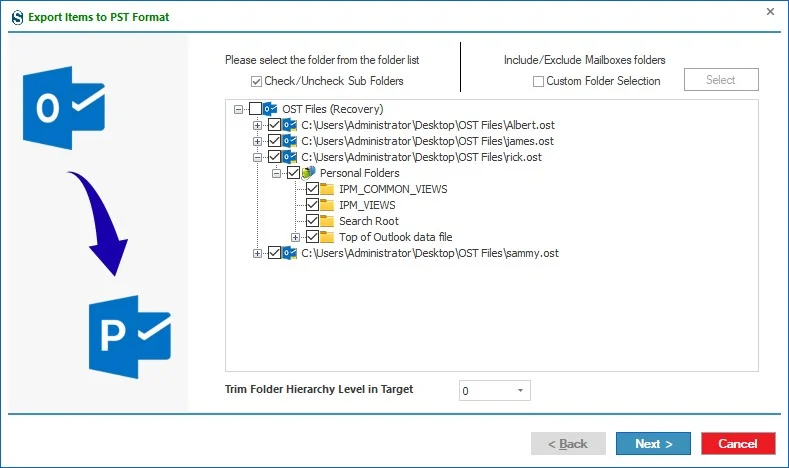Expand Top of Outlook data file node
The height and width of the screenshot is (468, 789).
(x=295, y=238)
